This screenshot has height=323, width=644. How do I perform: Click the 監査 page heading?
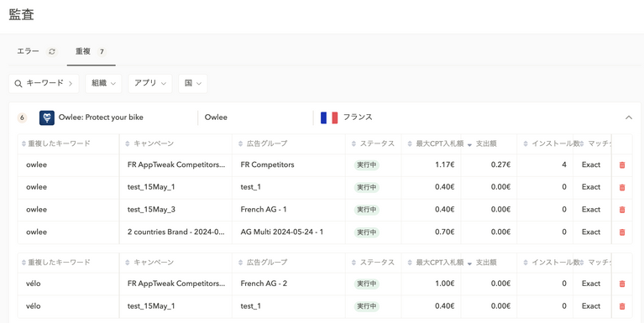(21, 14)
